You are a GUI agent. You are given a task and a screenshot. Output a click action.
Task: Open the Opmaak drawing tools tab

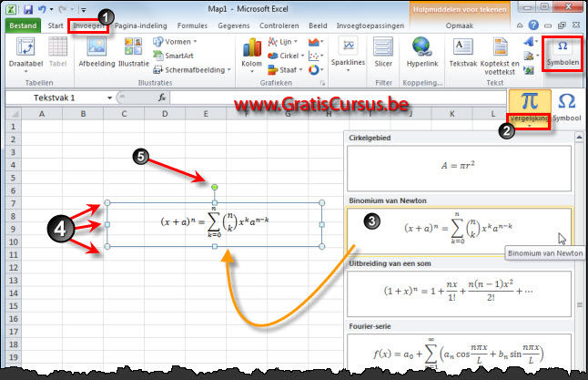(x=460, y=26)
